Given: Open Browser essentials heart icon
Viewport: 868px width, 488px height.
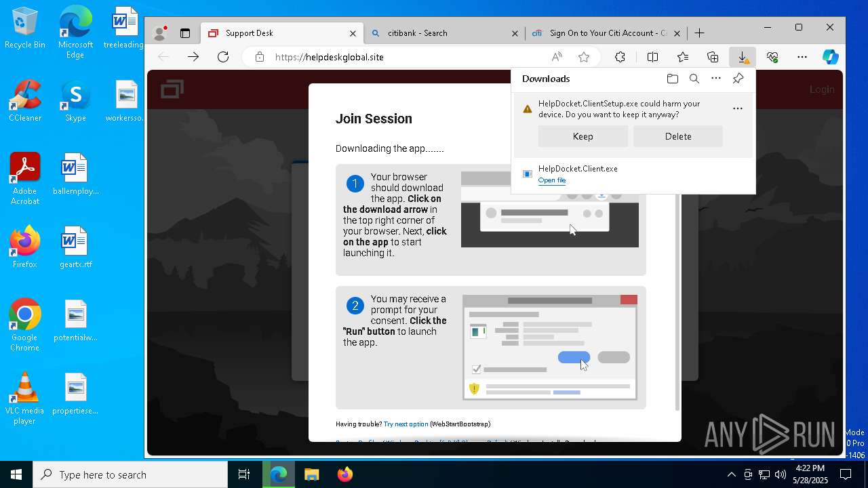Looking at the screenshot, I should pyautogui.click(x=772, y=57).
